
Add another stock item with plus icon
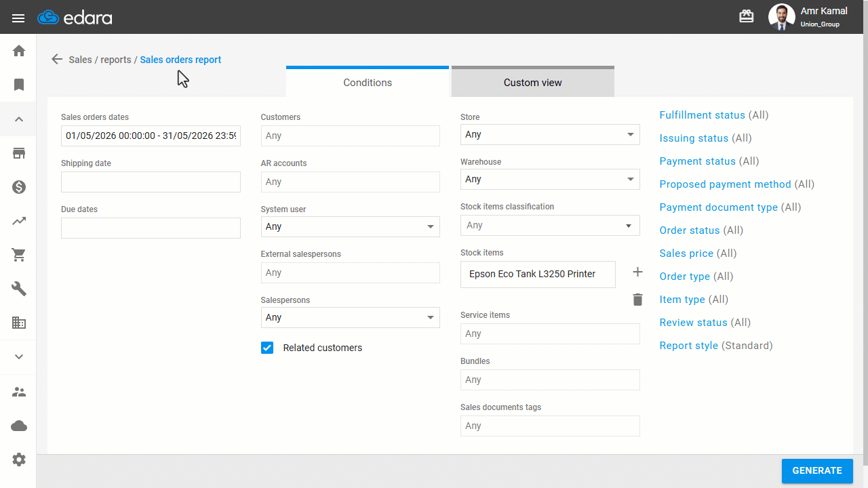pyautogui.click(x=637, y=272)
